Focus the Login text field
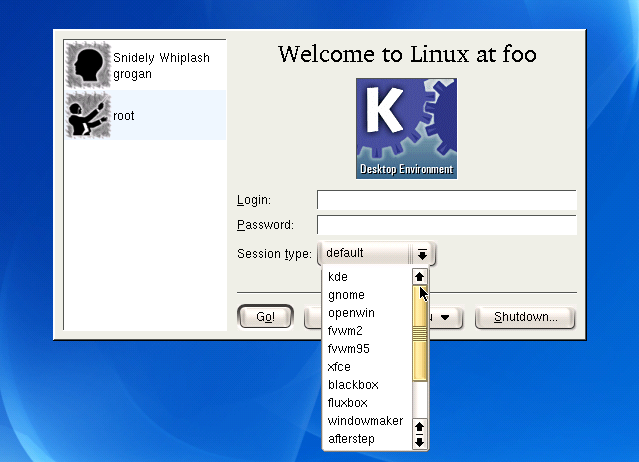 [446, 200]
